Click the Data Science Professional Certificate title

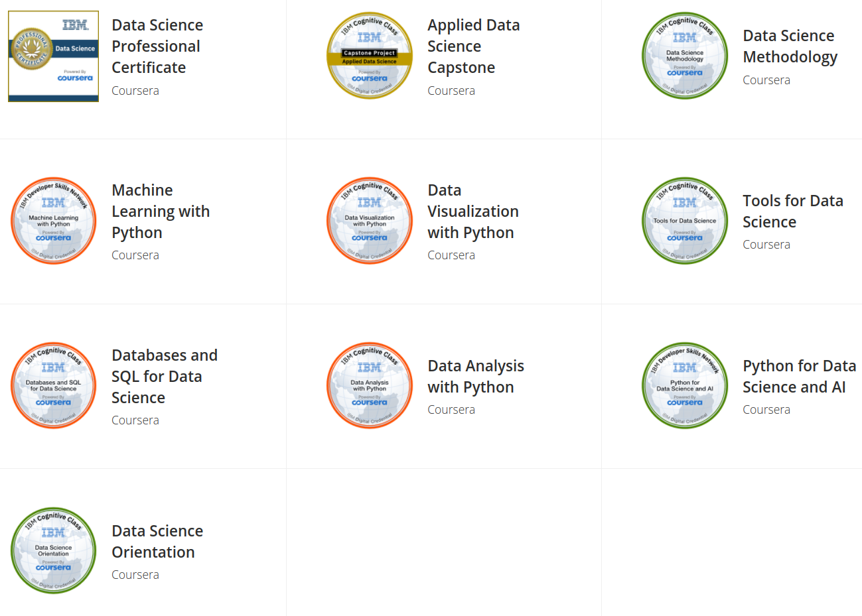pos(157,46)
